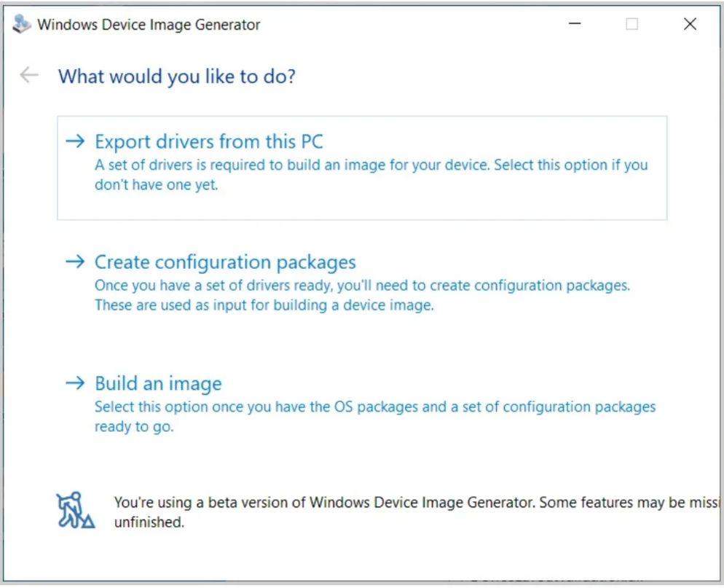Viewport: 724px width, 588px height.
Task: Click the Windows Device Image Generator app icon
Action: tap(21, 24)
